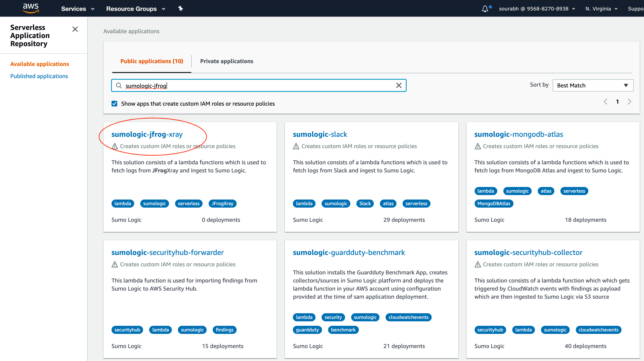Click the pin shortcut icon in navbar
The height and width of the screenshot is (361, 644).
[181, 9]
